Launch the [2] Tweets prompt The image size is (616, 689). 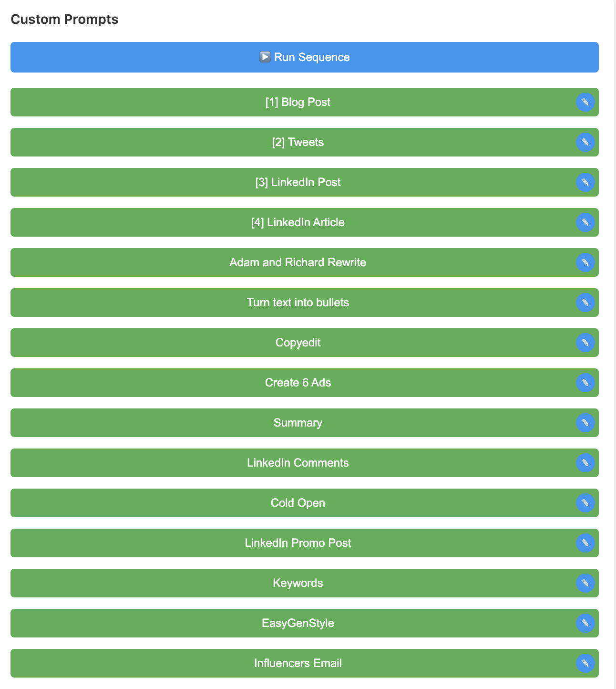pos(298,142)
